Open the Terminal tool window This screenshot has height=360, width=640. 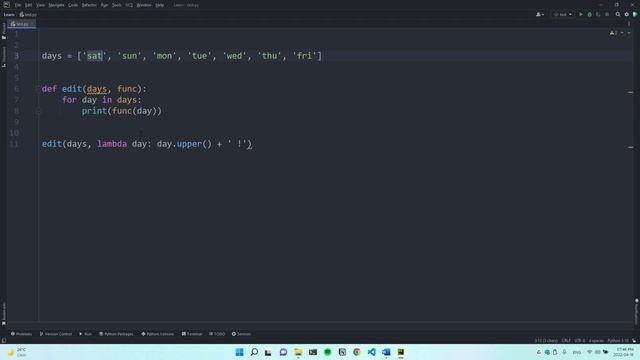click(192, 334)
